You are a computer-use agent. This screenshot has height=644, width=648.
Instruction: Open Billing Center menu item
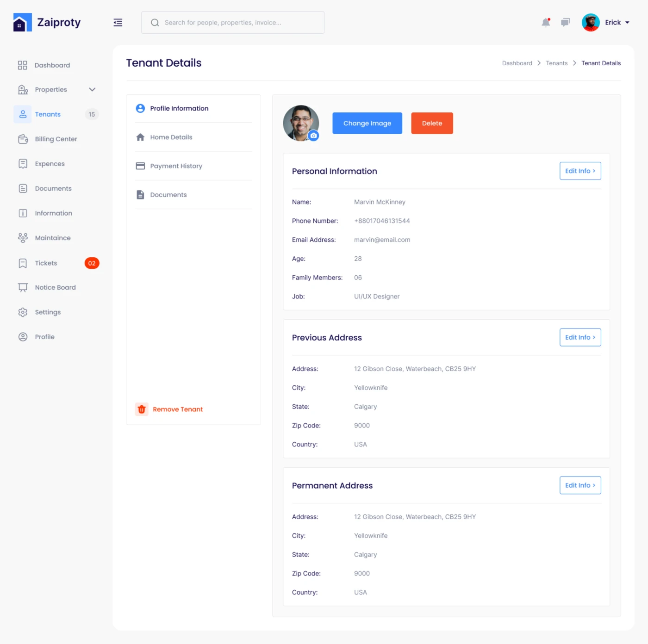[56, 139]
